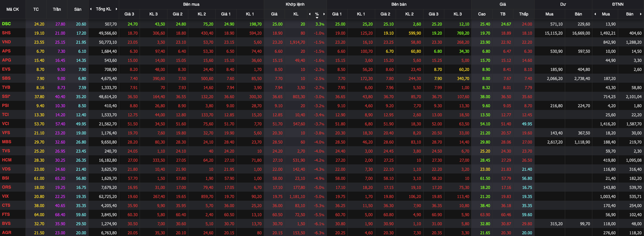Click VND matched volume 1,914,70

tap(297, 42)
